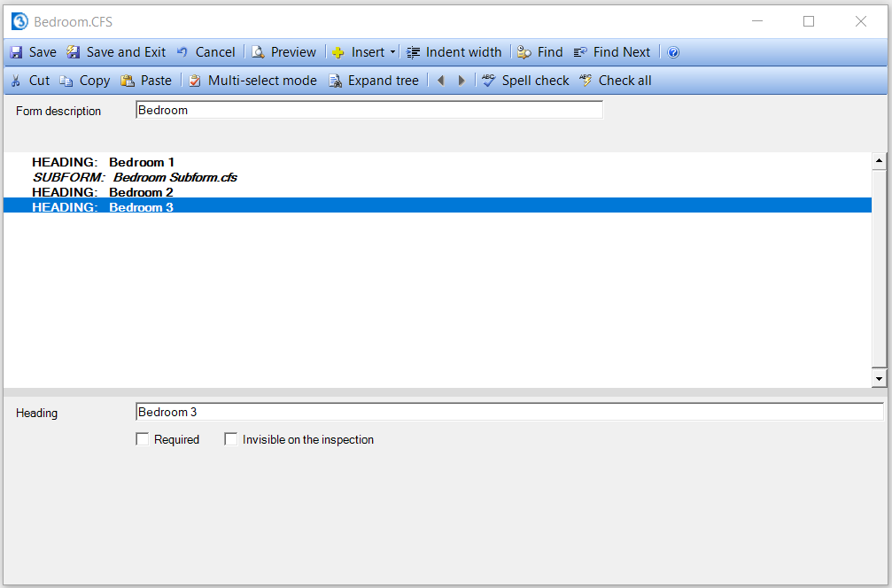Click the Find Next label
892x588 pixels.
coord(622,52)
